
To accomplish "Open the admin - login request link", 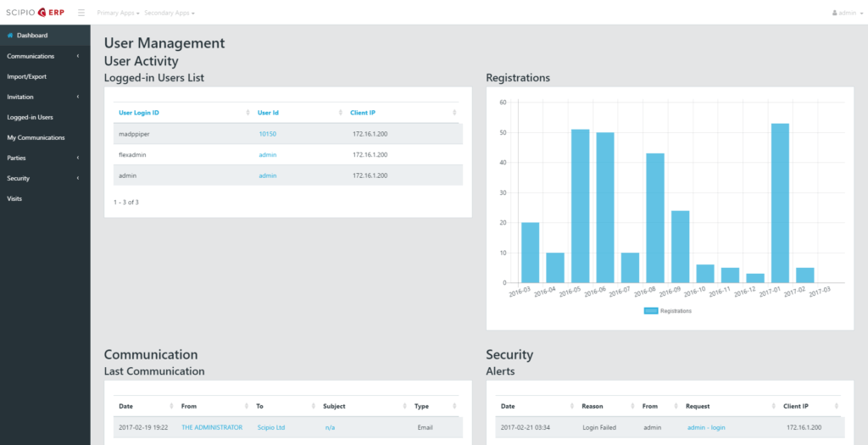I will (706, 427).
